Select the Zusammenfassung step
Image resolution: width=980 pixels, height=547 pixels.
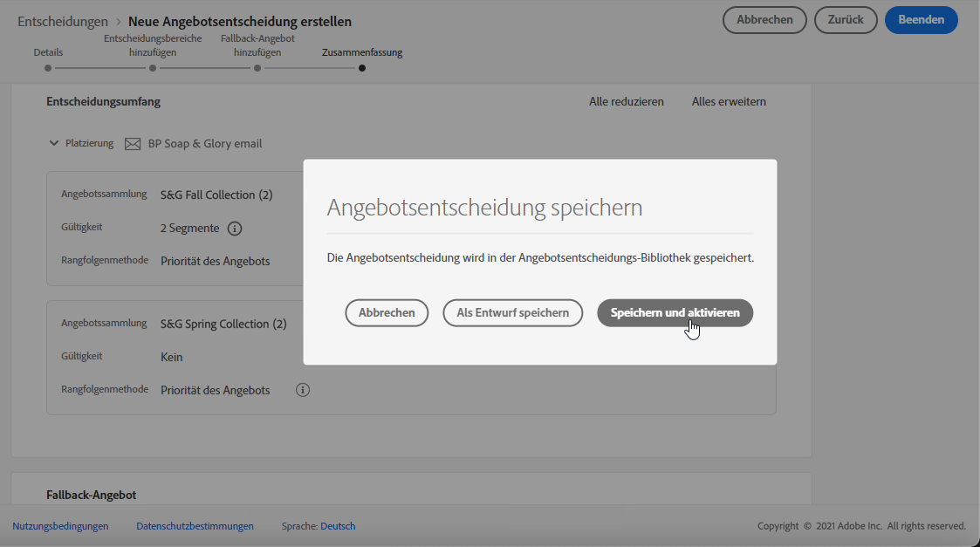click(362, 52)
